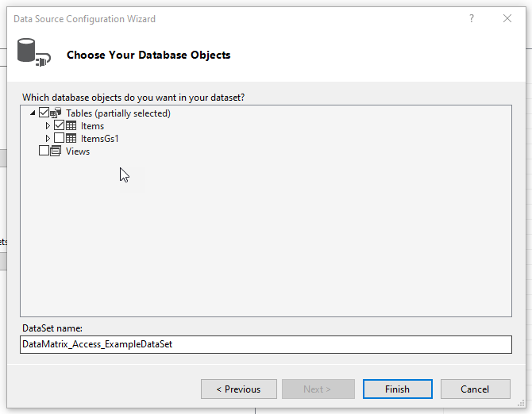The height and width of the screenshot is (414, 532).
Task: Cancel the Data Source Configuration Wizard
Action: click(475, 389)
